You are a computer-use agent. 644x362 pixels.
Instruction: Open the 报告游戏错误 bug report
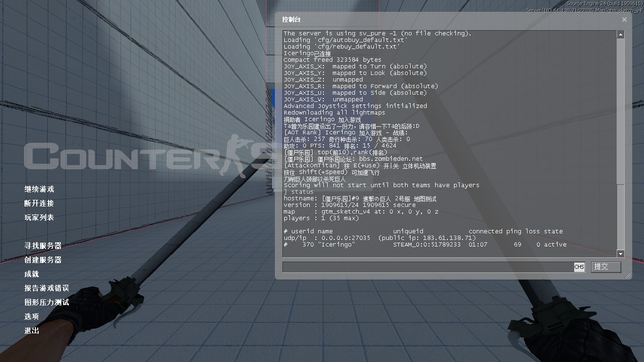pos(47,288)
